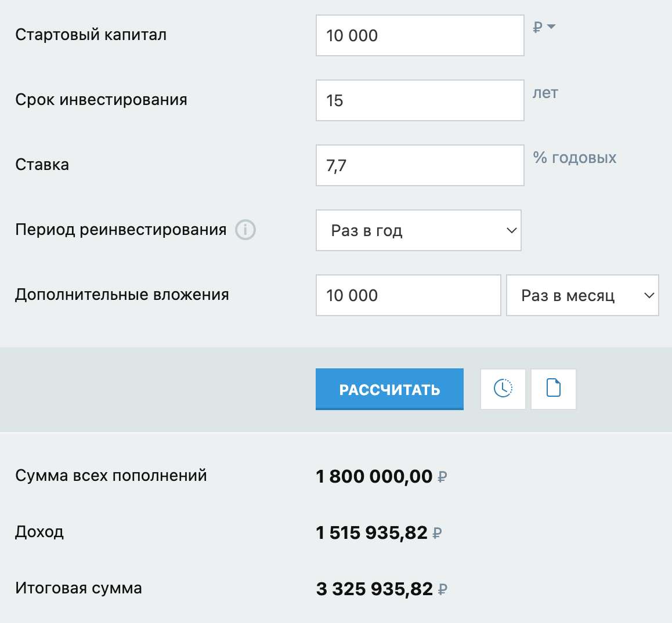Click the Ставка percentage input field
The image size is (672, 623).
tap(420, 165)
